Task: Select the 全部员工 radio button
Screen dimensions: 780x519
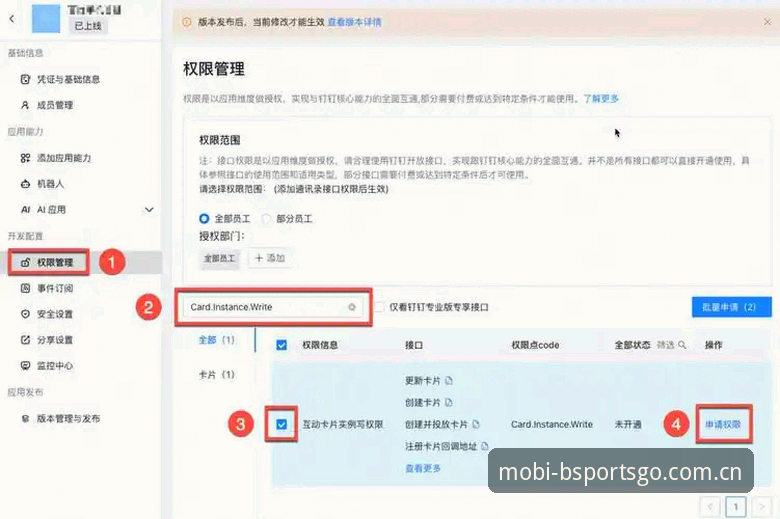Action: (x=204, y=218)
